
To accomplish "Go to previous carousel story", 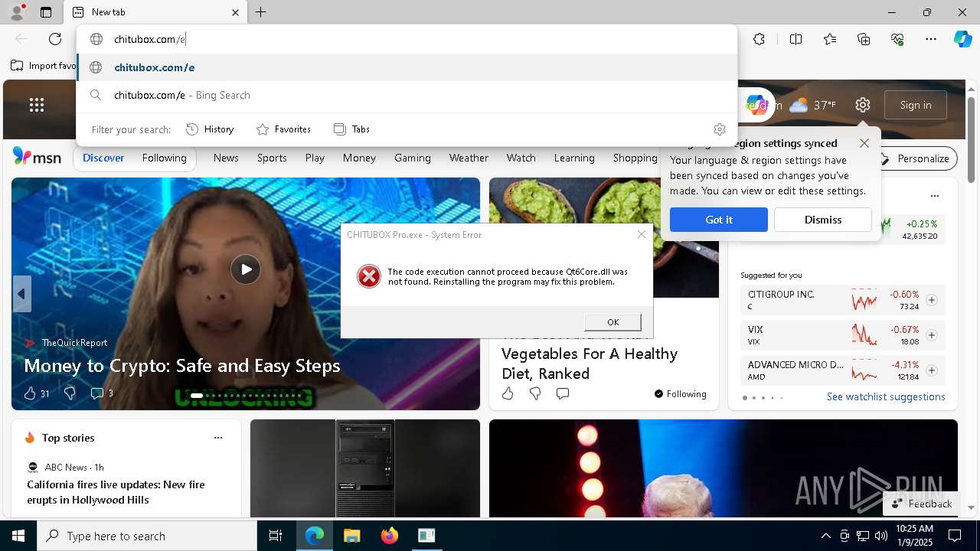I will tap(21, 294).
